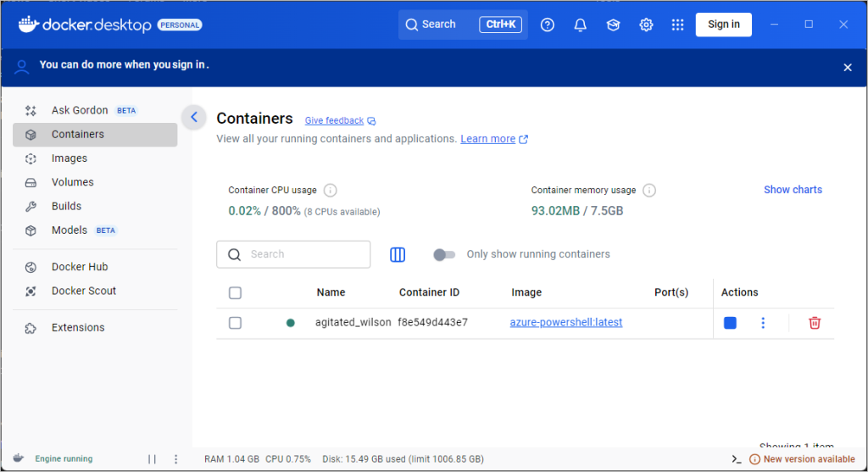Viewport: 868px width, 472px height.
Task: Click the Models box icon in sidebar
Action: coord(31,230)
